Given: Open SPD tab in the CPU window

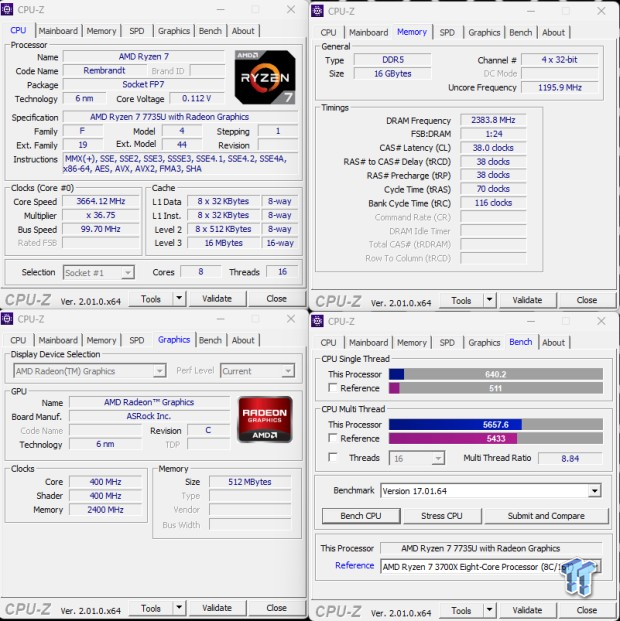Looking at the screenshot, I should (137, 31).
